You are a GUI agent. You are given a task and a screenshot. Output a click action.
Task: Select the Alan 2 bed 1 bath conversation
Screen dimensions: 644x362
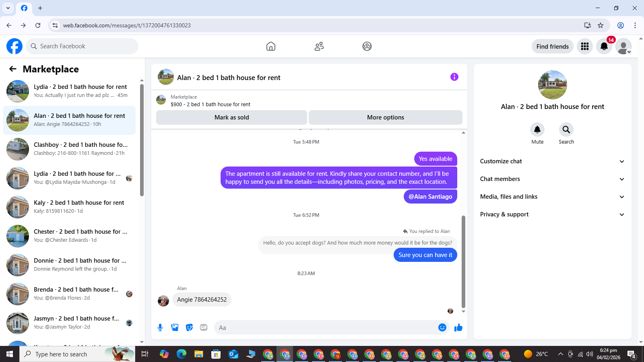[x=69, y=120]
